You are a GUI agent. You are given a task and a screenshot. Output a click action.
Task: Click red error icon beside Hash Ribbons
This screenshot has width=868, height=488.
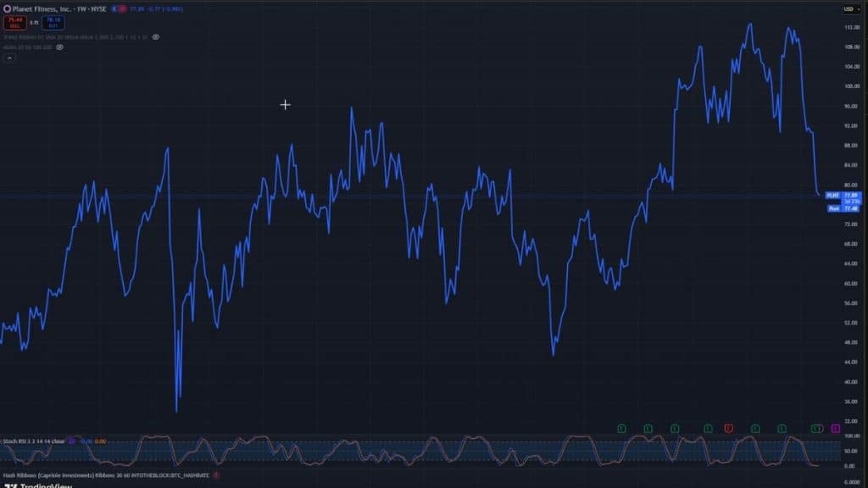[216, 475]
